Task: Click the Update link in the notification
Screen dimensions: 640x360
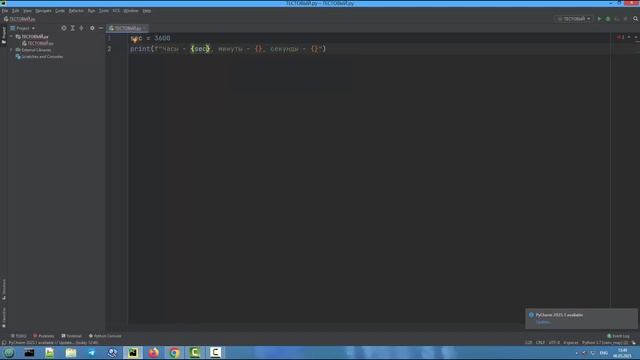Action: [x=543, y=322]
